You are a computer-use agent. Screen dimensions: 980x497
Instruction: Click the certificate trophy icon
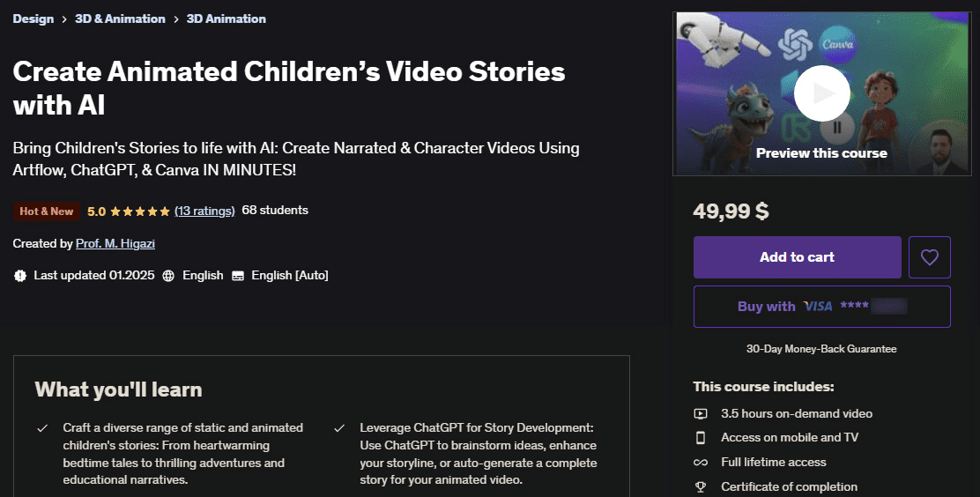(701, 486)
